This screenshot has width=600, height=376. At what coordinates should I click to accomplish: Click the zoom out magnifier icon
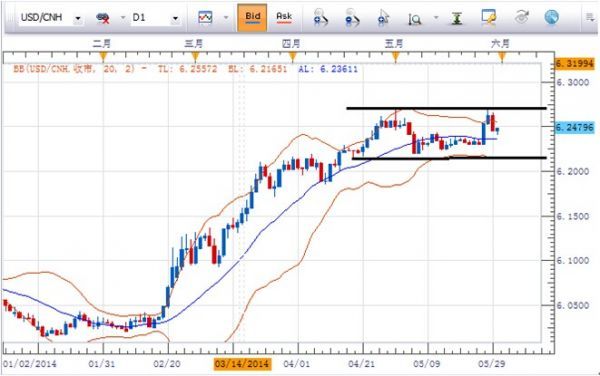point(352,18)
